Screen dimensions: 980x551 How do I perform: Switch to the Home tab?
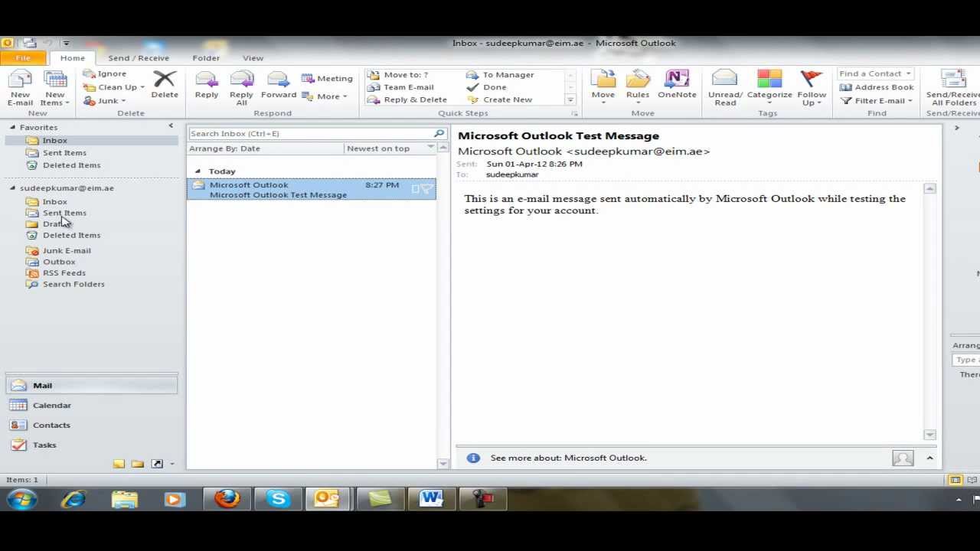(73, 58)
